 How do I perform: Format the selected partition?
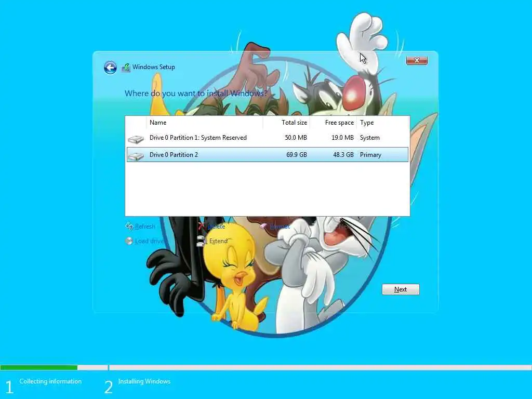[280, 227]
